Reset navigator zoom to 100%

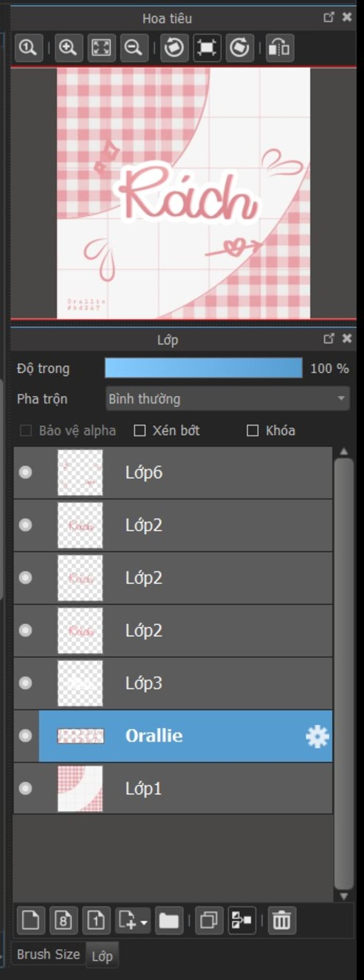pyautogui.click(x=28, y=48)
